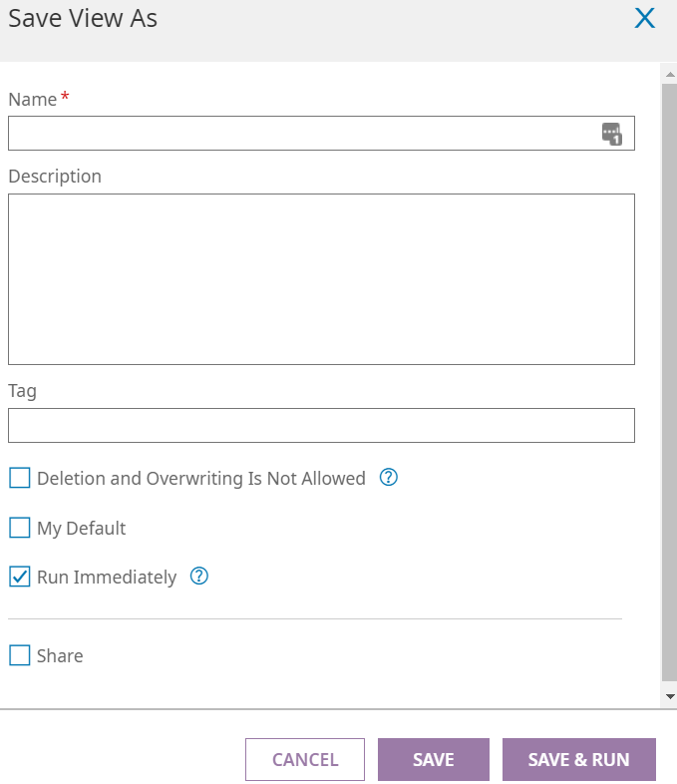Click the Name field label
The image size is (677, 784).
[32, 99]
